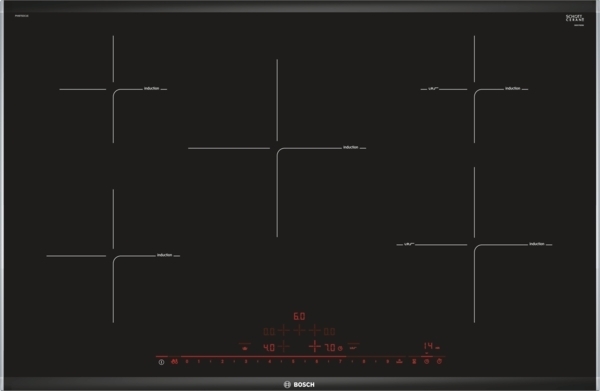Set power level 5 on the slider

tap(293, 362)
